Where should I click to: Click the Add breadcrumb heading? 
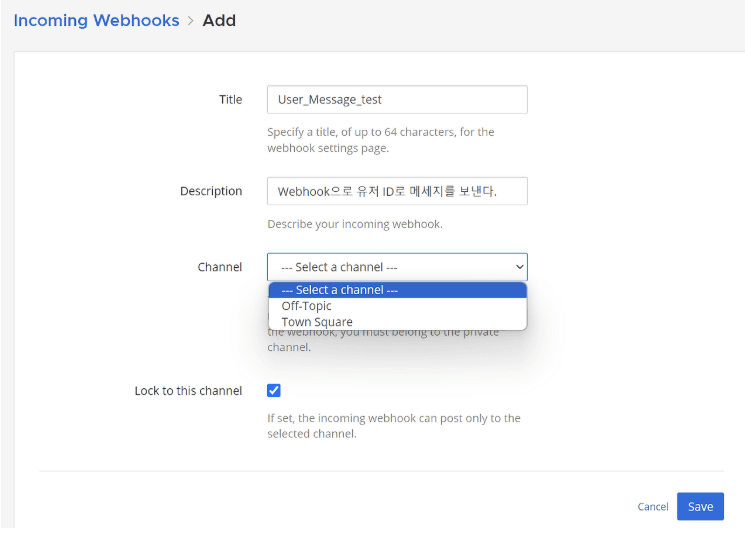219,20
